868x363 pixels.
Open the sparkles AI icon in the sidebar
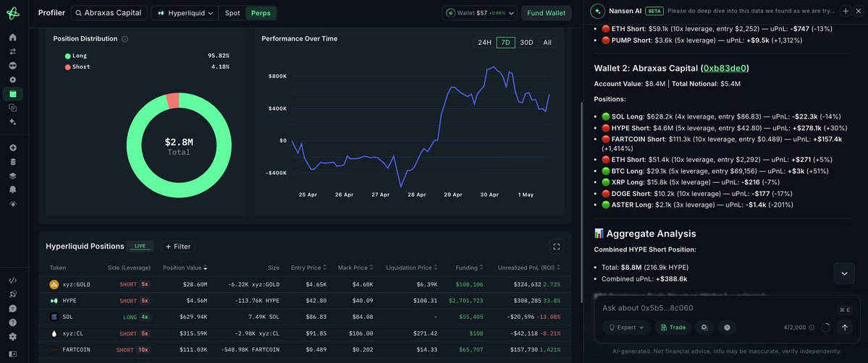click(x=13, y=121)
